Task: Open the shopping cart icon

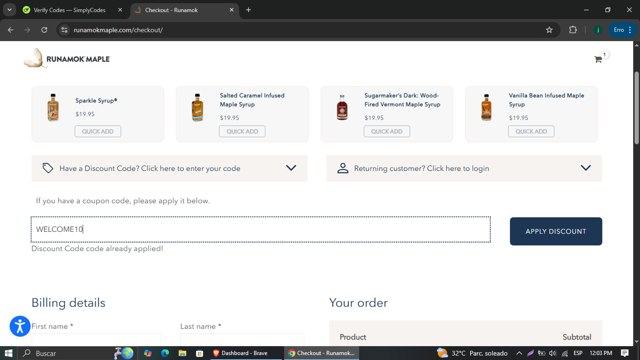Action: [598, 60]
